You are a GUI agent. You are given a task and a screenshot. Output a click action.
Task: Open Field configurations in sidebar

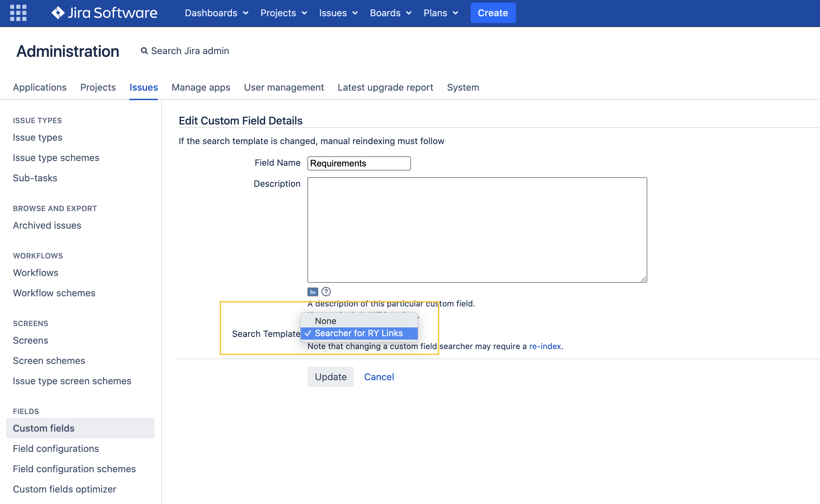click(x=56, y=449)
